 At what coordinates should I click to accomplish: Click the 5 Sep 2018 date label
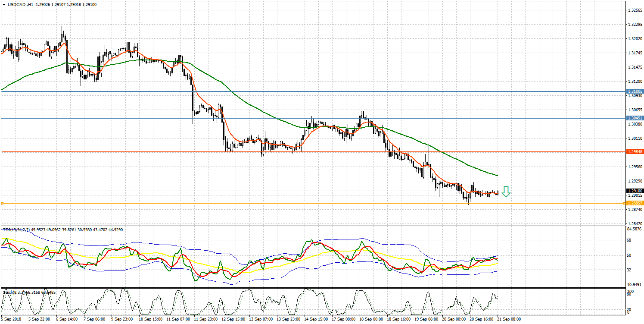coord(12,319)
